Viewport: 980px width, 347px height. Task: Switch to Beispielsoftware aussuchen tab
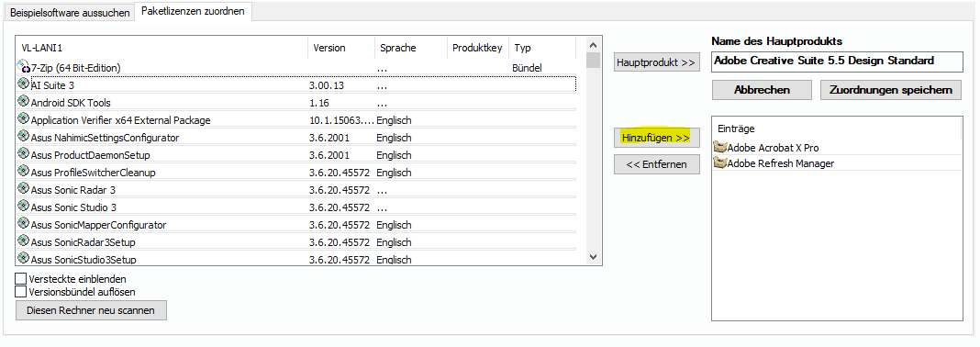tap(70, 13)
